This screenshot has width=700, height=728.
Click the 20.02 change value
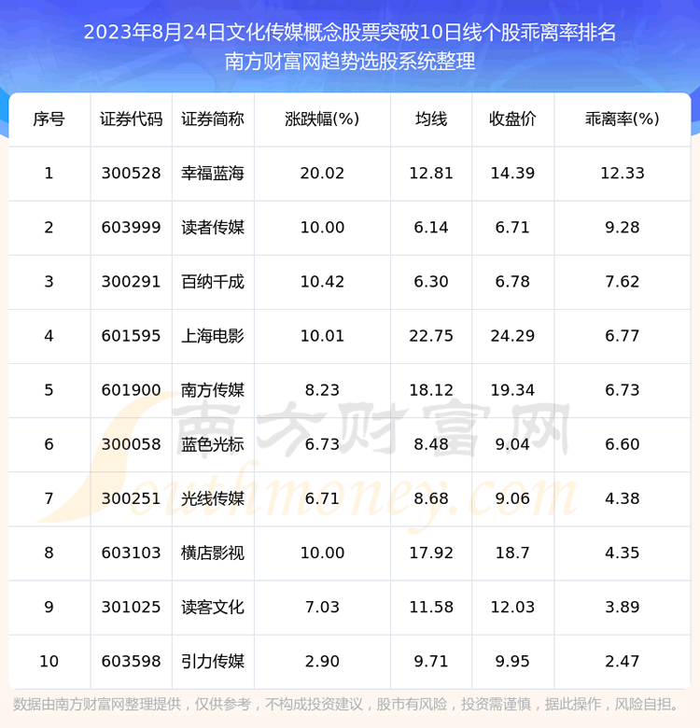click(322, 174)
